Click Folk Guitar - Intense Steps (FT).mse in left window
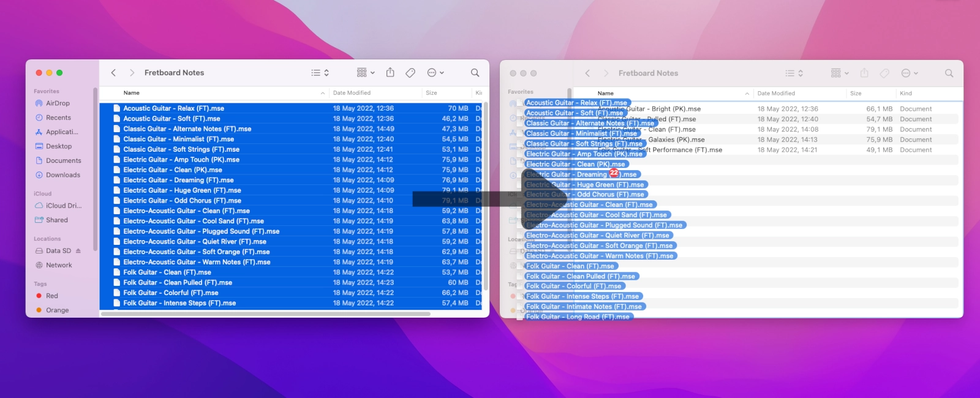 pyautogui.click(x=179, y=303)
